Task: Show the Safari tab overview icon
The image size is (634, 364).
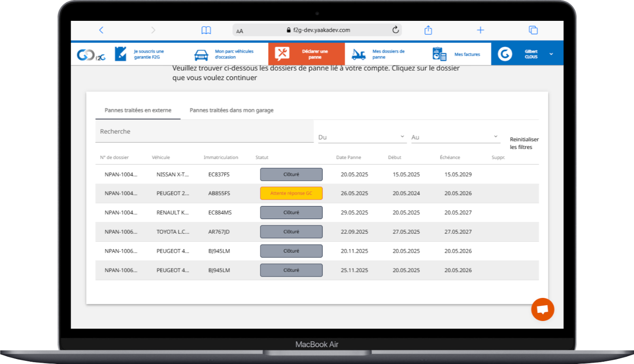Action: 533,30
